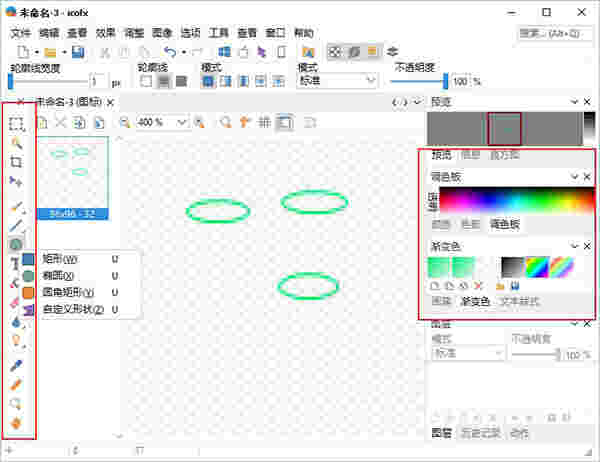Select the first shape combine mode button
This screenshot has width=600, height=462.
[208, 81]
